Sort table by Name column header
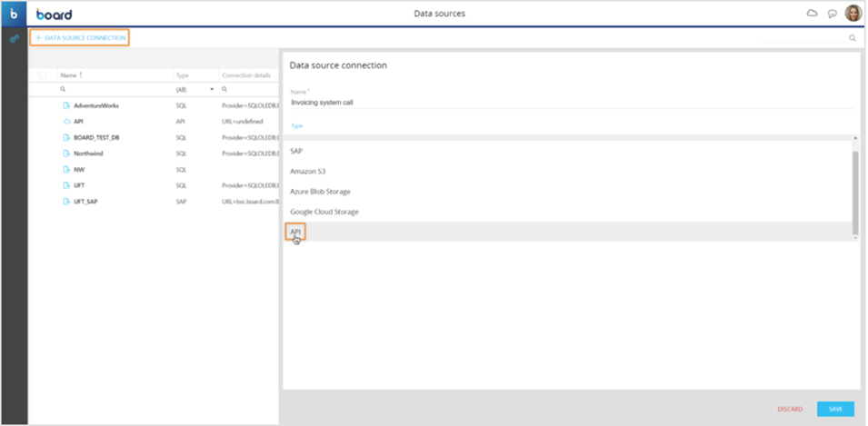The width and height of the screenshot is (868, 426). pos(69,74)
